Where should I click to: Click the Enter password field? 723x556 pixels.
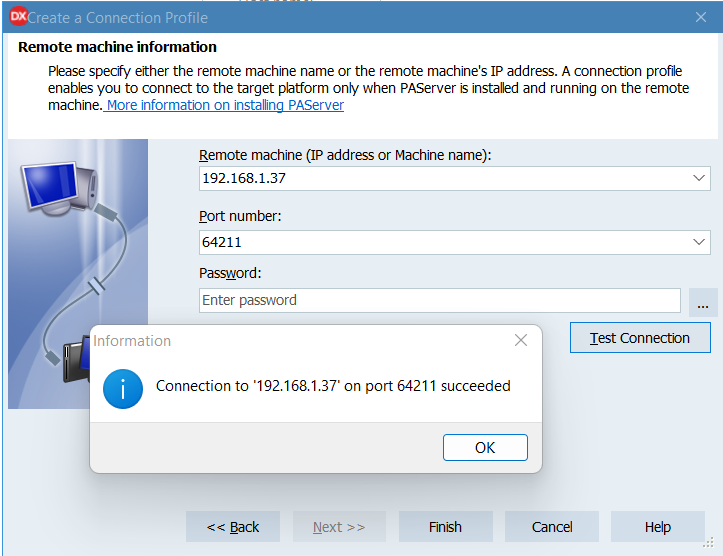point(439,300)
